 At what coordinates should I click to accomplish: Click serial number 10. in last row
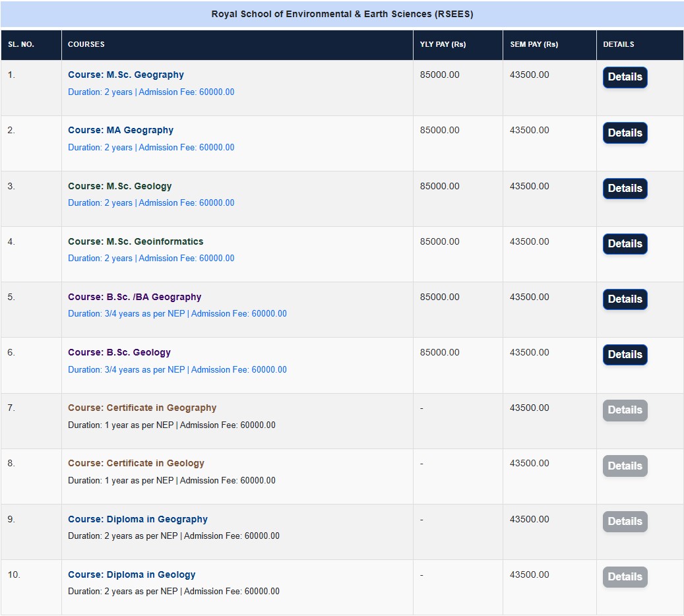(14, 574)
